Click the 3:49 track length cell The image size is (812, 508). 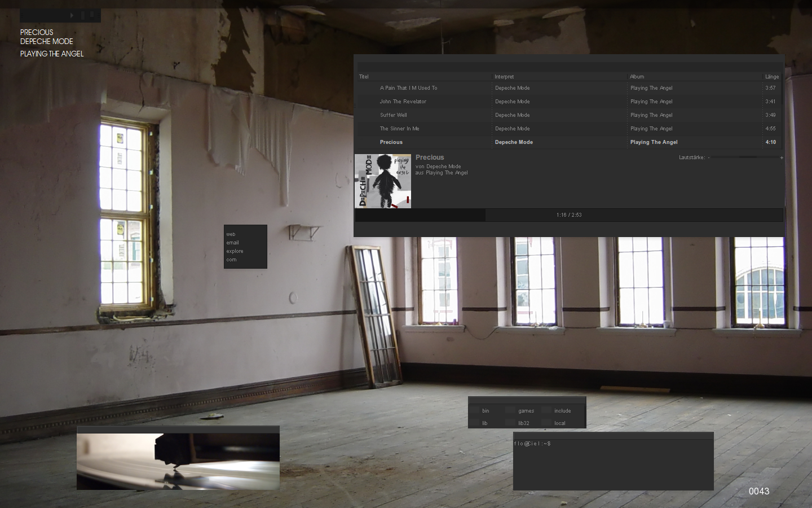[770, 115]
